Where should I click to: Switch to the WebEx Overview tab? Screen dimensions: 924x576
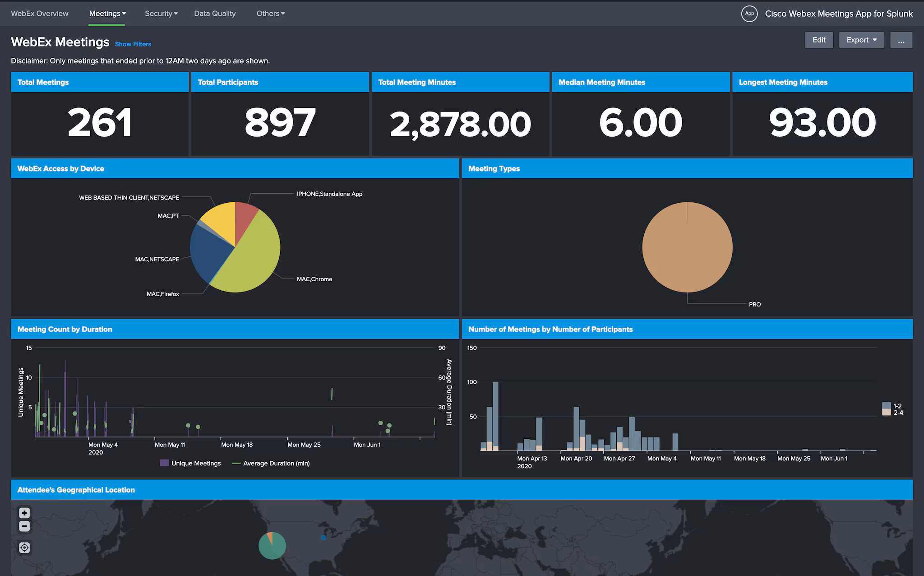point(39,14)
